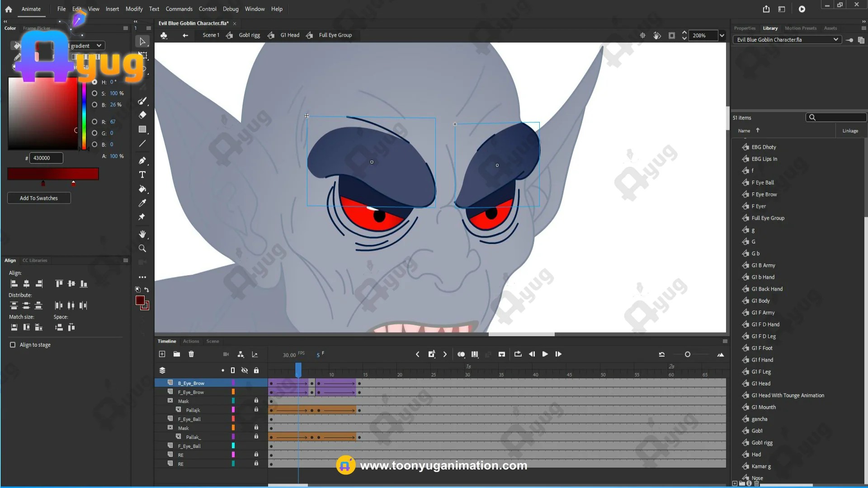The height and width of the screenshot is (488, 868).
Task: Choose the Hand tool
Action: point(142,234)
